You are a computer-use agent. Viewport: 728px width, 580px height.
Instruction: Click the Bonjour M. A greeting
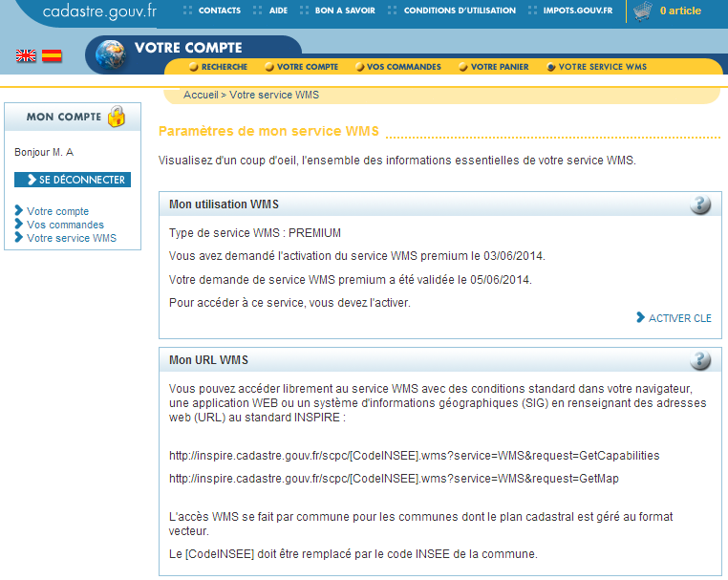[x=44, y=152]
